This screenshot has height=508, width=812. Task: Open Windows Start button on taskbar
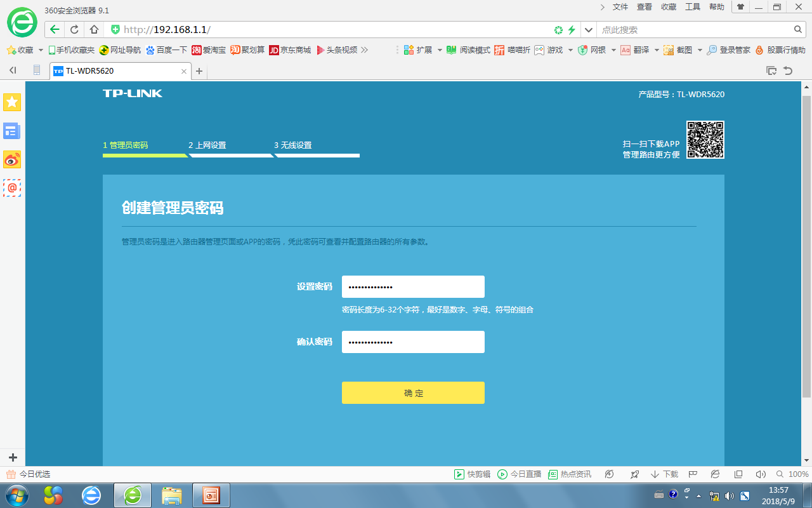click(17, 495)
